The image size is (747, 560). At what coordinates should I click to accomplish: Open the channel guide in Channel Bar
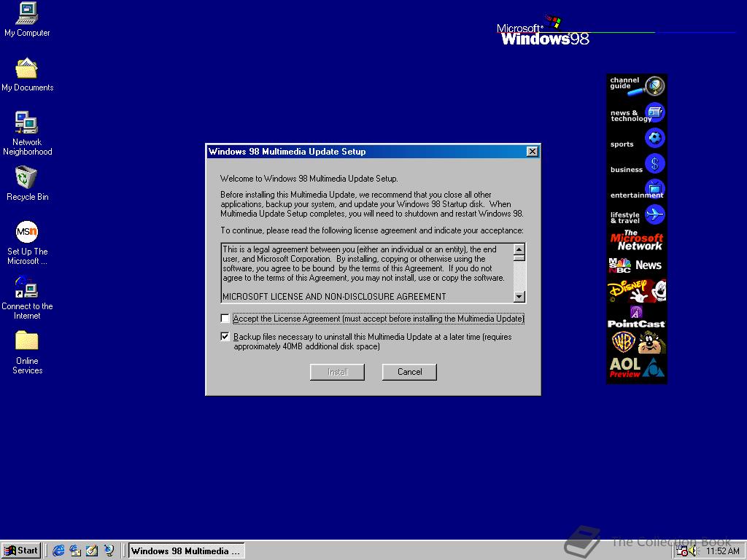(637, 86)
